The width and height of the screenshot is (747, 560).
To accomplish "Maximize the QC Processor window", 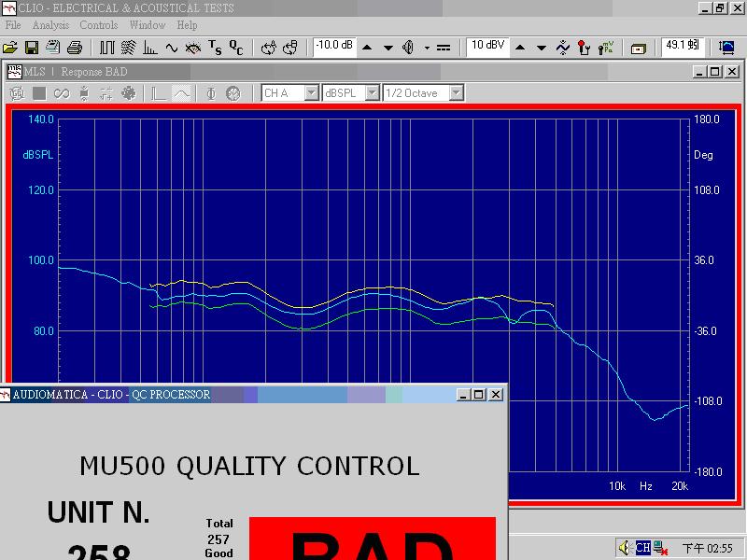I will pos(479,394).
